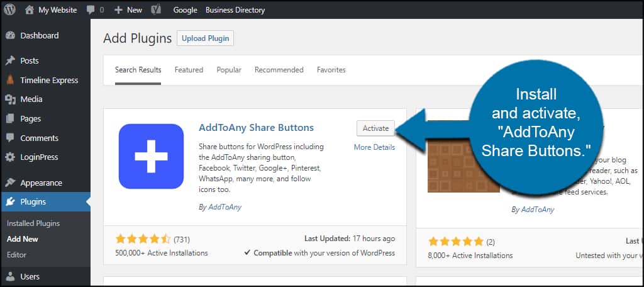
Task: Click 8,000+ Active Installations text
Action: [x=470, y=256]
